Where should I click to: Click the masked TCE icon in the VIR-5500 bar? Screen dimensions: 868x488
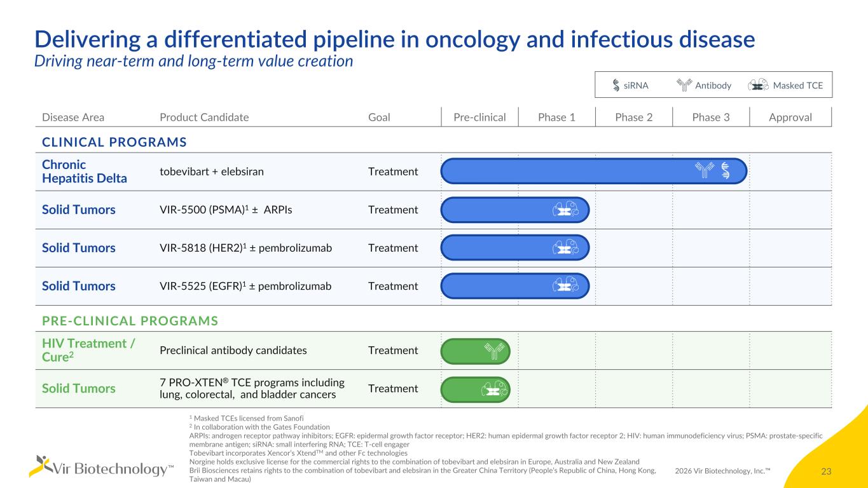(565, 210)
